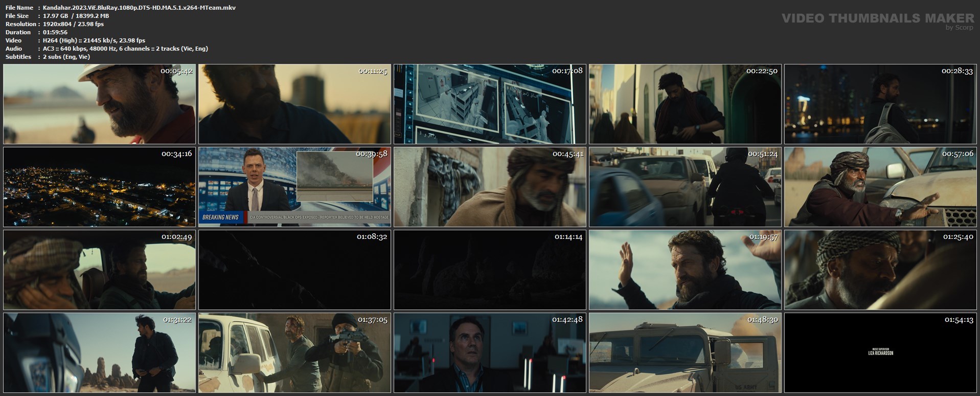Image resolution: width=980 pixels, height=396 pixels.
Task: Click the H264 (High) video info line
Action: coord(94,40)
